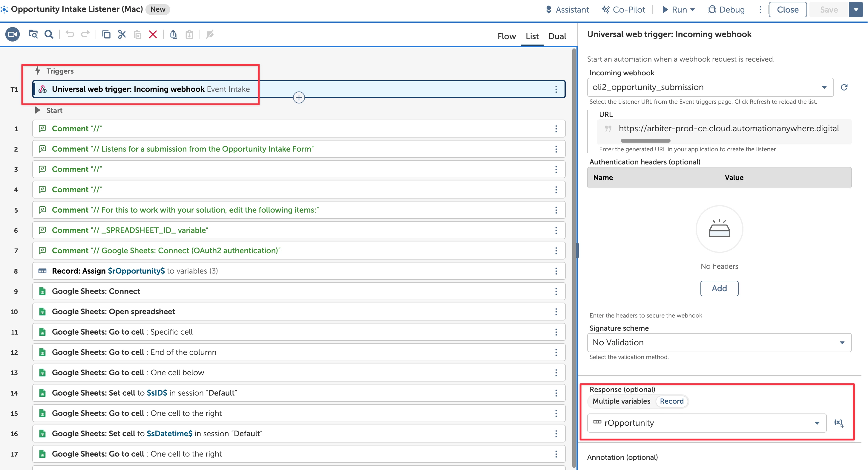The image size is (868, 470).
Task: Select the Universal web trigger row
Action: [299, 89]
